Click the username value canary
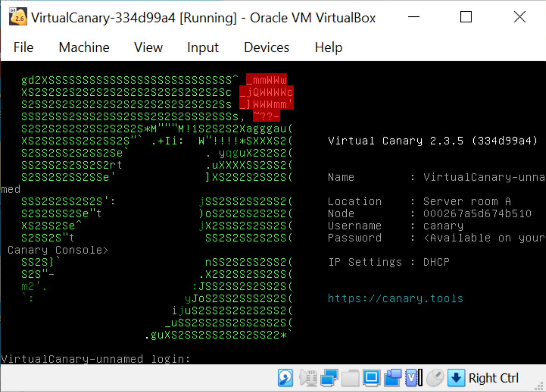The width and height of the screenshot is (546, 392). [443, 226]
